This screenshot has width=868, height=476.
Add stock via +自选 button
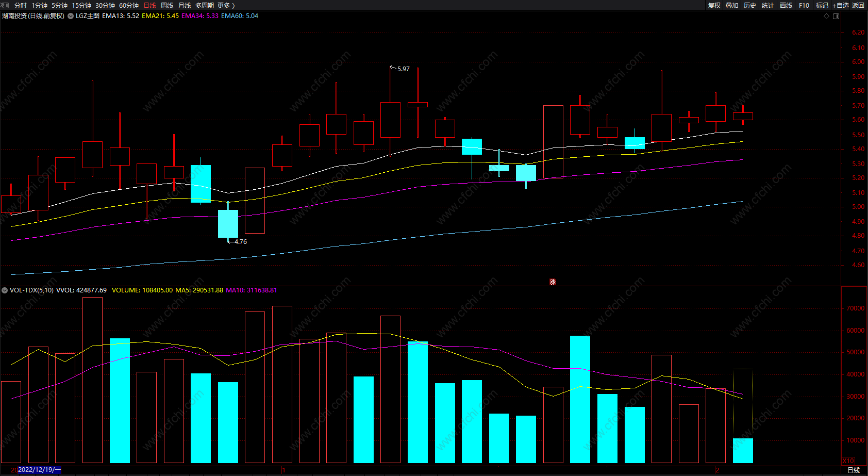(841, 6)
